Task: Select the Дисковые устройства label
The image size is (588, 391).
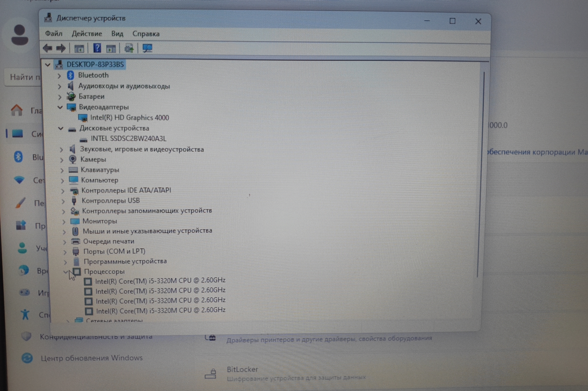Action: [114, 128]
